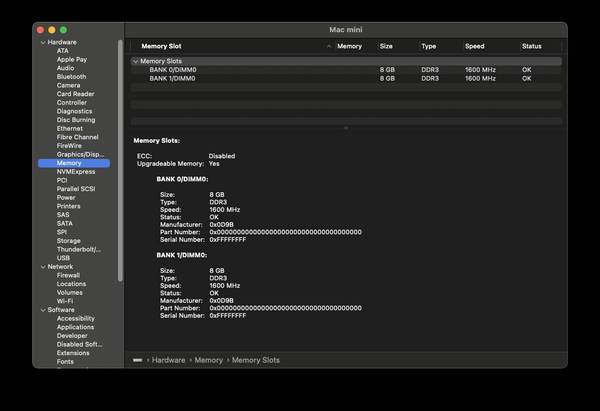Image resolution: width=600 pixels, height=411 pixels.
Task: Click ECC Disabled value text
Action: click(222, 156)
